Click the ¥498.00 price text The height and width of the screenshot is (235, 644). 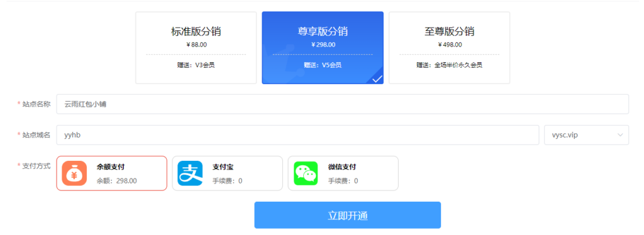pyautogui.click(x=450, y=45)
